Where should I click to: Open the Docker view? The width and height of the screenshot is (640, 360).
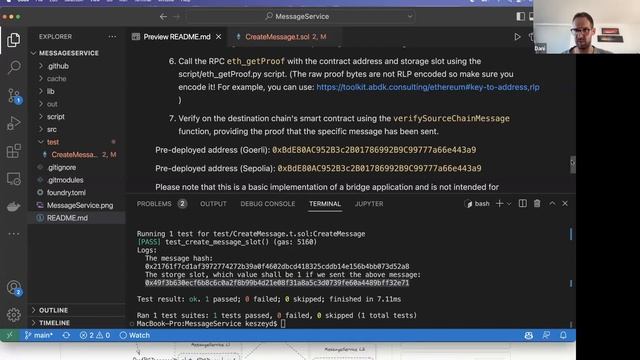click(x=13, y=207)
